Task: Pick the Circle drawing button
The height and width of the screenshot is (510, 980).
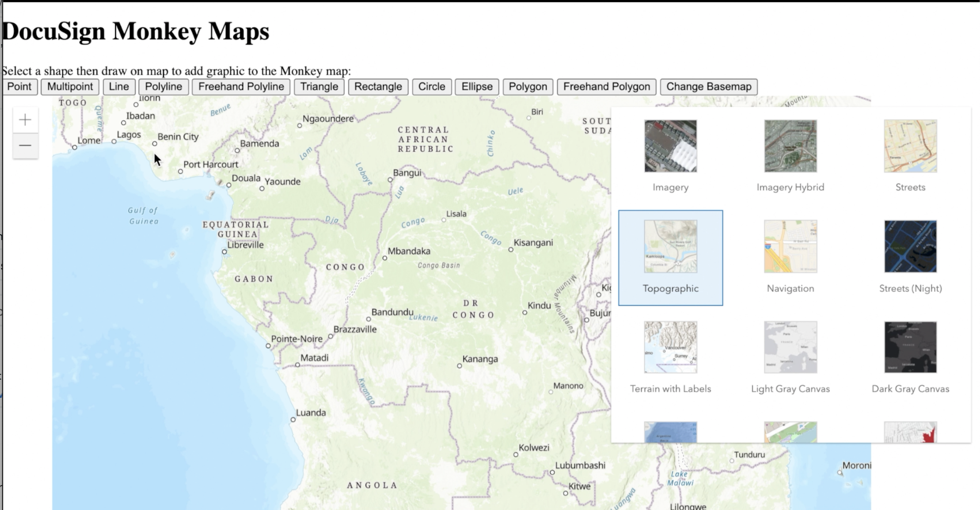Action: (x=431, y=87)
